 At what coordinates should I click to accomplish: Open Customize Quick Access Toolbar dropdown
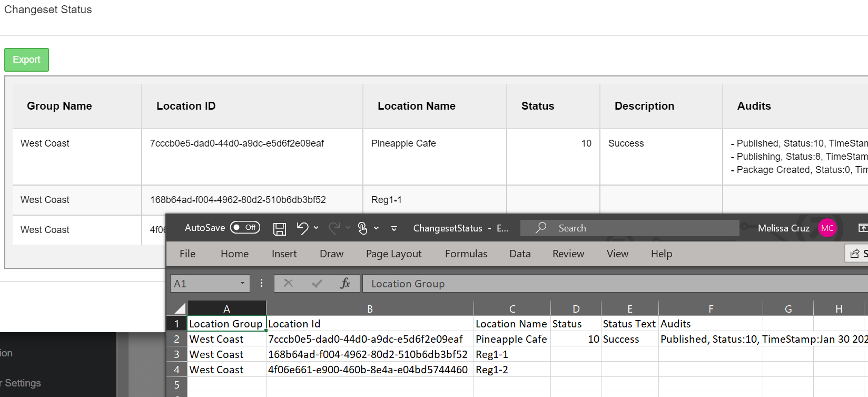(394, 228)
